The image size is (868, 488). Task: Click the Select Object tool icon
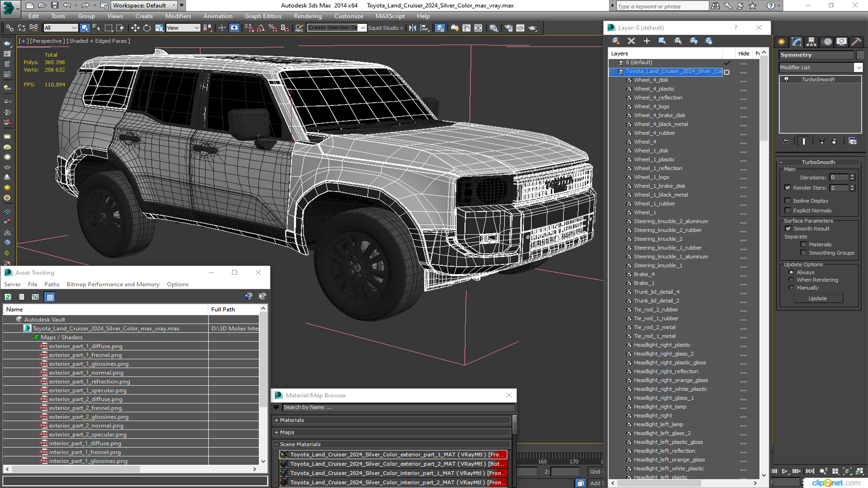coord(85,28)
